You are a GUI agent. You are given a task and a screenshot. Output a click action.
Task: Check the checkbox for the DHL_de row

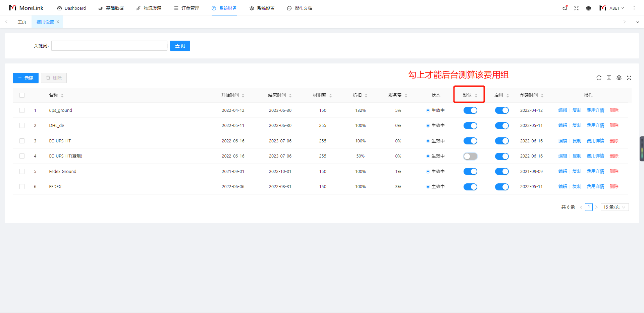pos(22,126)
